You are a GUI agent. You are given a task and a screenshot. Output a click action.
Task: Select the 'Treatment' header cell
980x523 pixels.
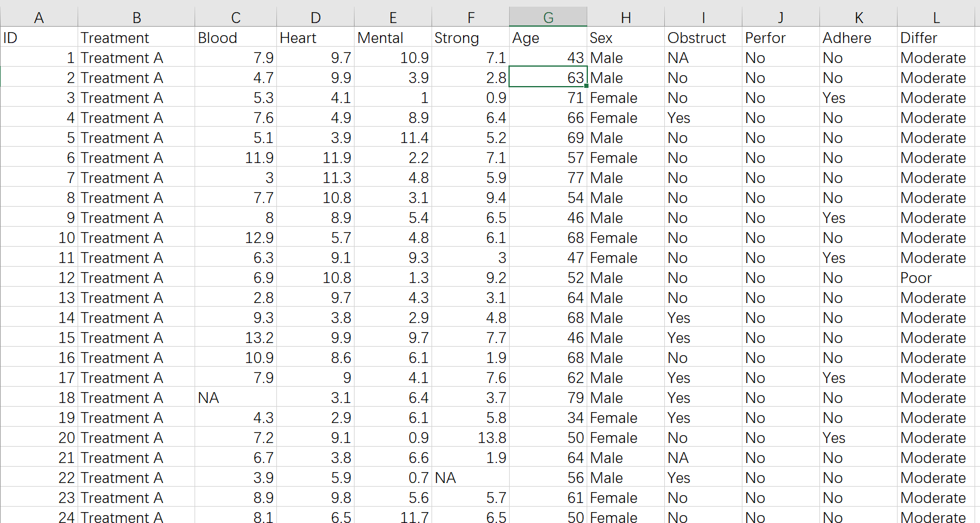pyautogui.click(x=136, y=38)
